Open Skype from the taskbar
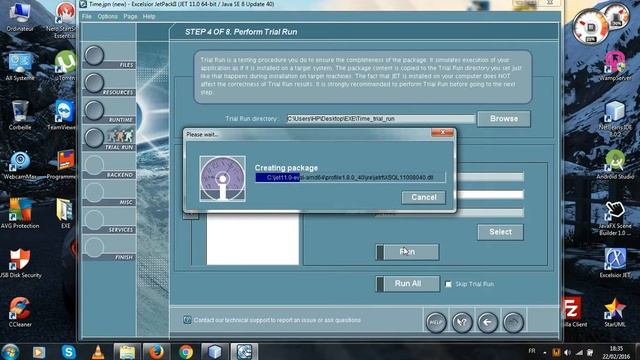Image resolution: width=640 pixels, height=360 pixels. click(69, 351)
